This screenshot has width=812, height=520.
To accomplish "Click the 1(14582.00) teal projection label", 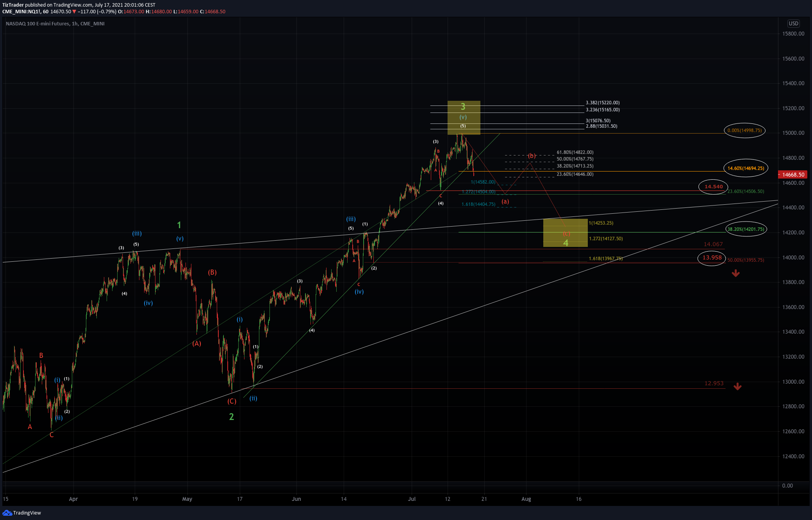I will pos(483,182).
